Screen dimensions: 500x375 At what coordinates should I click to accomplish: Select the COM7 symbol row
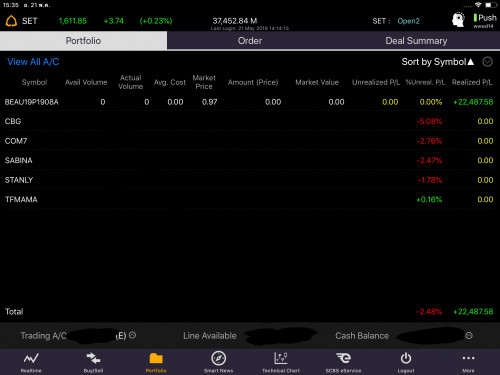[16, 141]
